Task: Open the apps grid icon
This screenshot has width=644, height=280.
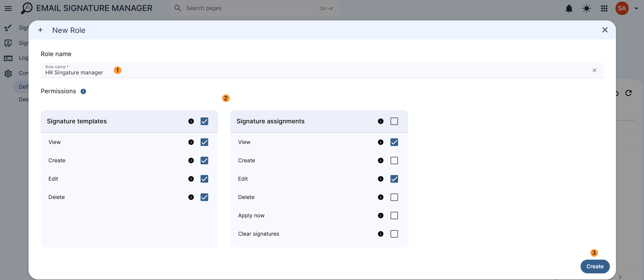Action: (604, 8)
